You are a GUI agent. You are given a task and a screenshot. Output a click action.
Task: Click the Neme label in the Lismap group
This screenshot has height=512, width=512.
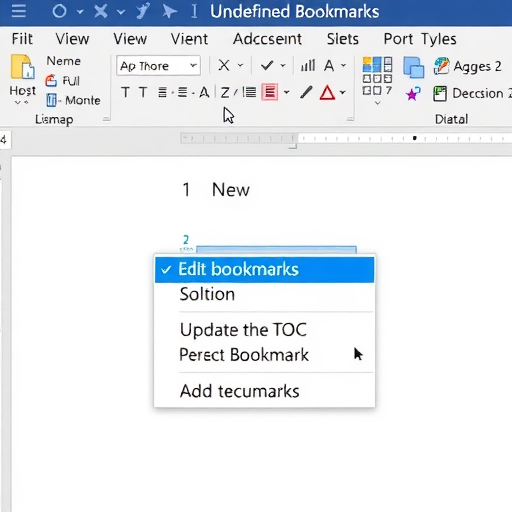pyautogui.click(x=63, y=61)
